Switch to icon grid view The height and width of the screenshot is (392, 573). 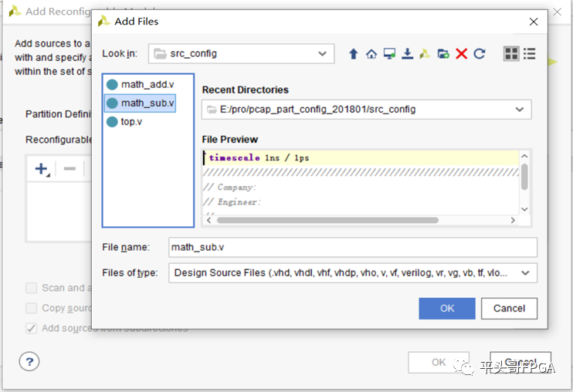point(511,54)
